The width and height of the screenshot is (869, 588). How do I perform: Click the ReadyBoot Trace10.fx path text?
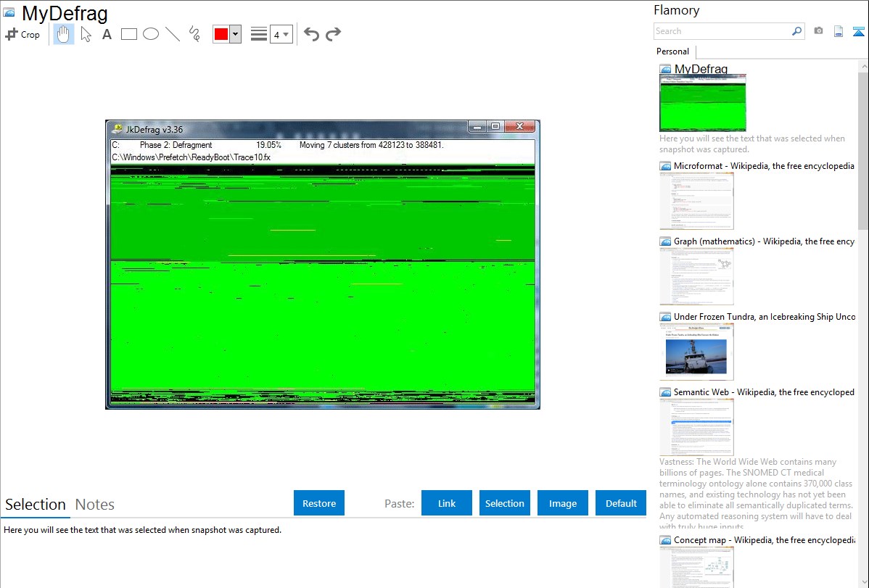tap(191, 157)
